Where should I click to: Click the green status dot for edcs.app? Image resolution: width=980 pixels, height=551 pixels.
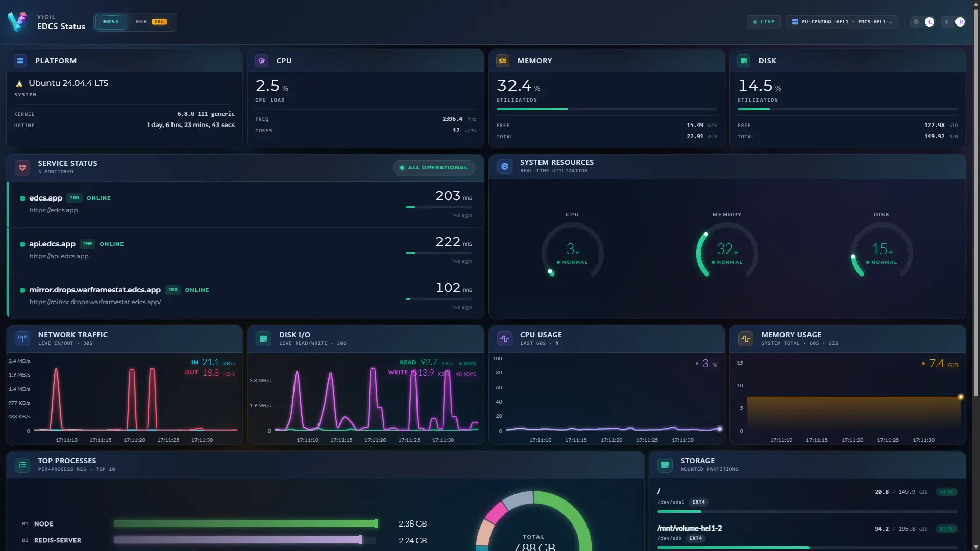22,198
